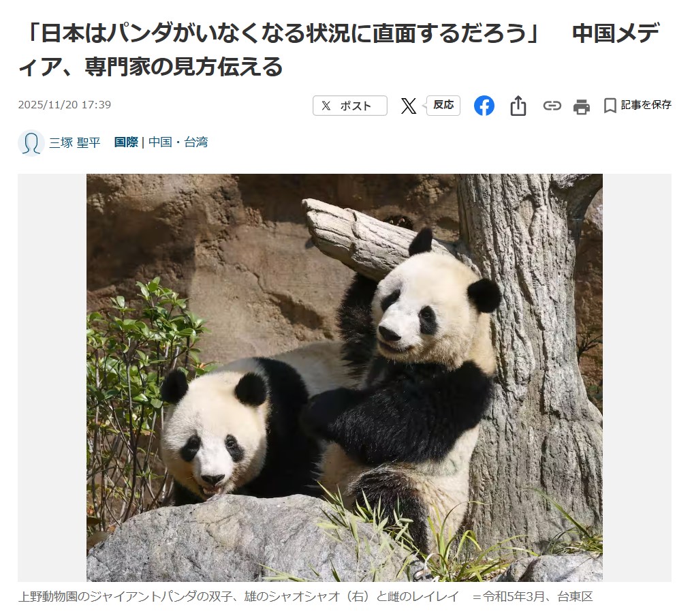Go to the 国際 category
The image size is (692, 616).
click(126, 142)
